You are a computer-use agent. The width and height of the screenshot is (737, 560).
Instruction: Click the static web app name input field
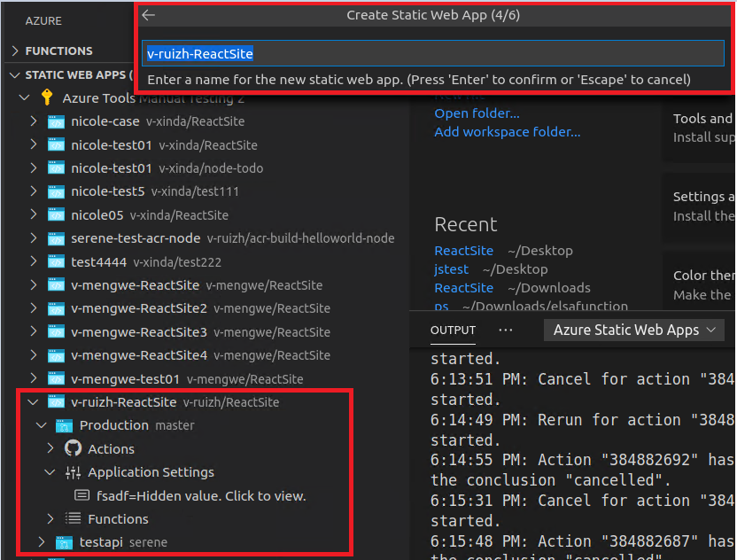coord(432,53)
